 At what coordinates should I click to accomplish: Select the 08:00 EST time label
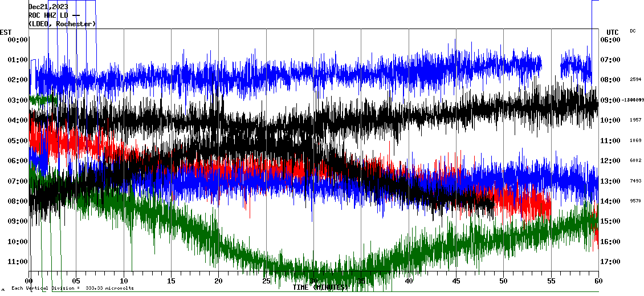pos(18,201)
